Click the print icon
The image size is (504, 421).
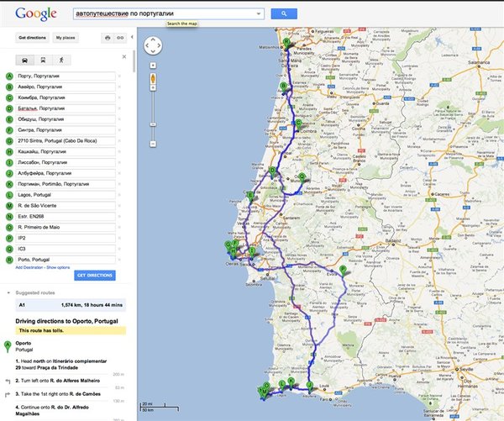[x=108, y=38]
